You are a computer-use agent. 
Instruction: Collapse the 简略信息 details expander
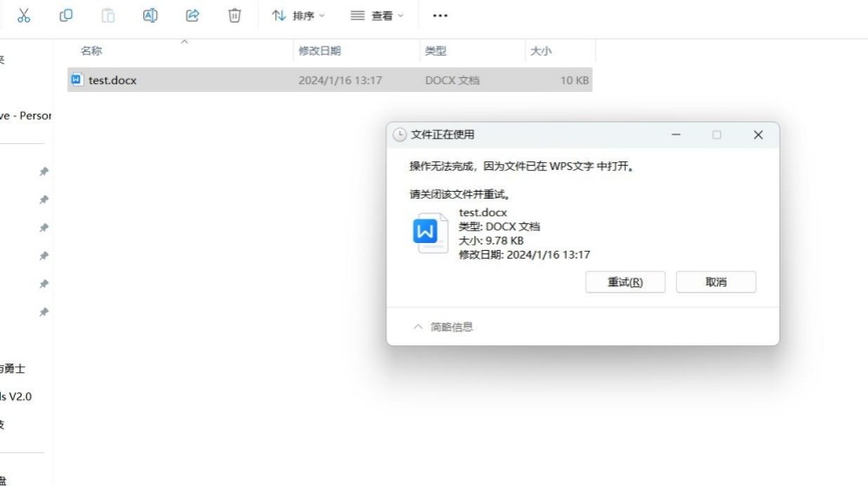point(443,327)
